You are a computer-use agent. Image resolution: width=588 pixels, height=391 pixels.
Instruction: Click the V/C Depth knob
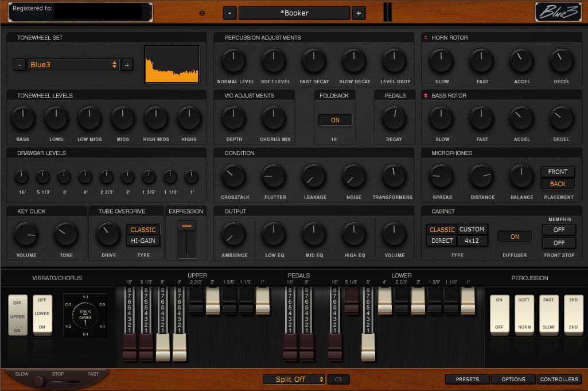[233, 119]
